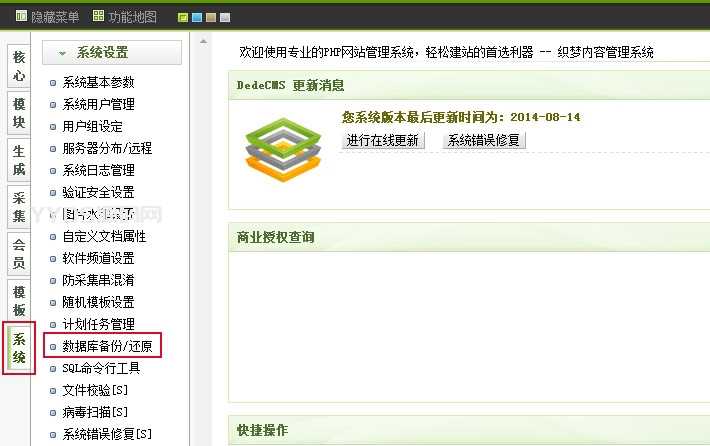This screenshot has width=710, height=446.
Task: Open the 采集 side tab
Action: pyautogui.click(x=19, y=207)
